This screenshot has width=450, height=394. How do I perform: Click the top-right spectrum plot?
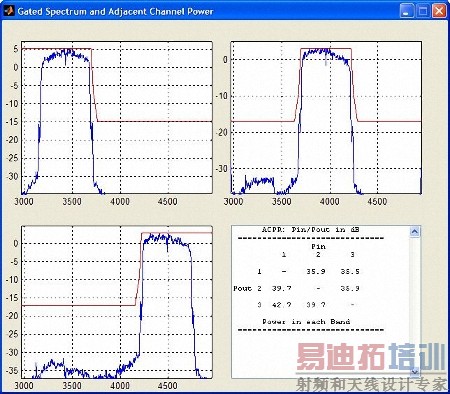[326, 117]
